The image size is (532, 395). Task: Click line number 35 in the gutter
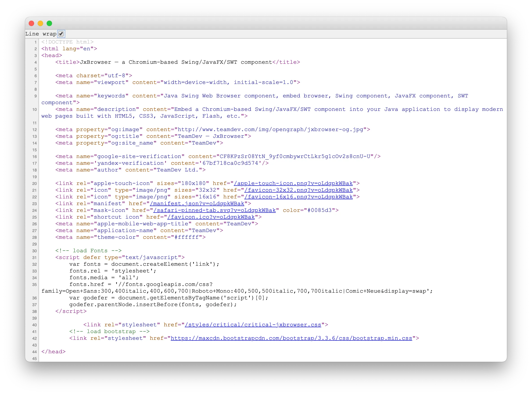pos(34,285)
